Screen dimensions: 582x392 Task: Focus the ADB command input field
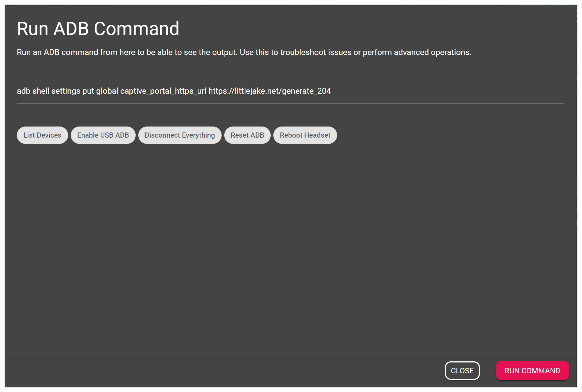(290, 91)
